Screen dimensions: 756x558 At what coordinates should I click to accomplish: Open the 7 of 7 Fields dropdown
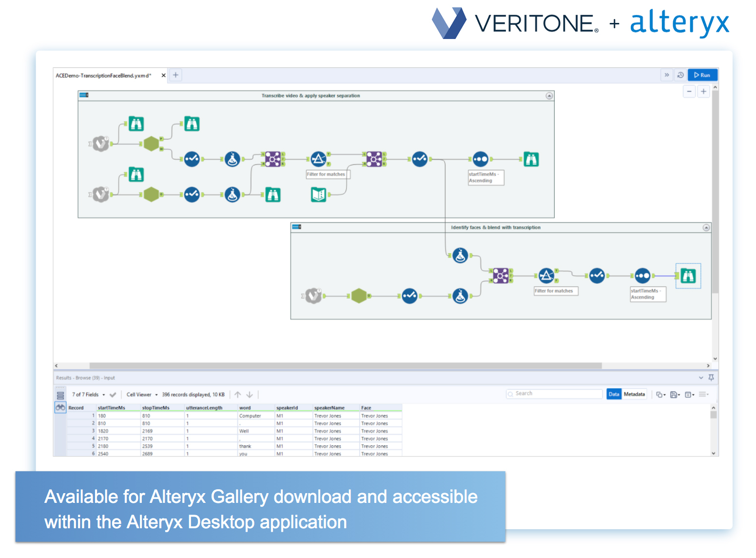click(x=88, y=395)
